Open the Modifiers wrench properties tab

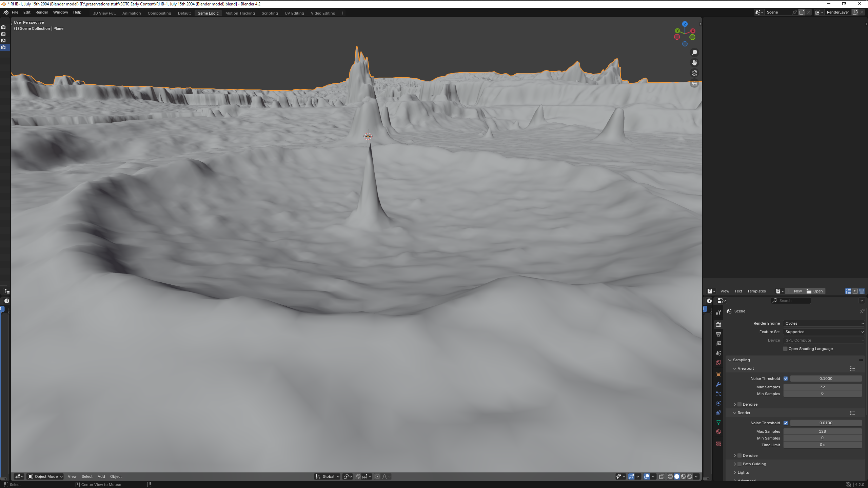718,384
